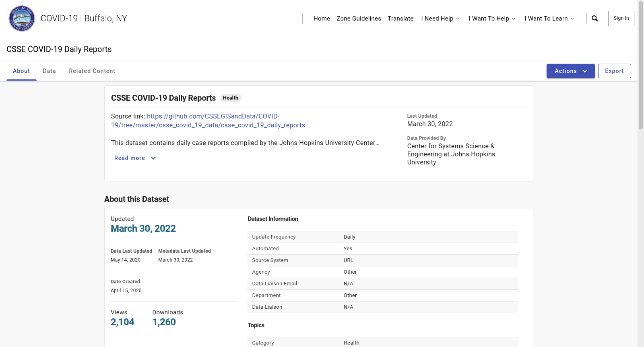The width and height of the screenshot is (644, 347).
Task: Select Translate in the top navigation
Action: click(x=400, y=19)
